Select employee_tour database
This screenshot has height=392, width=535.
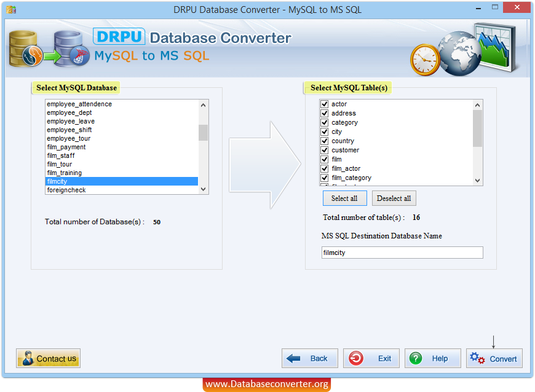[x=122, y=138]
